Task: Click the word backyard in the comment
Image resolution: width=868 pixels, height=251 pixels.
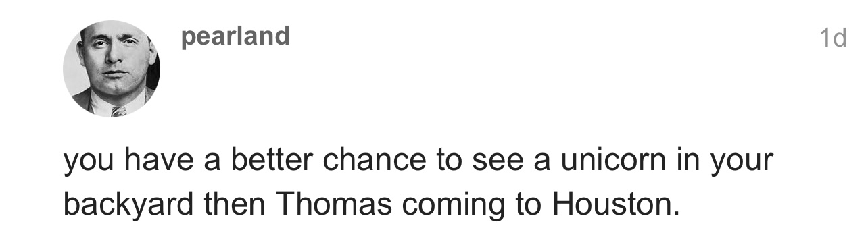Action: pyautogui.click(x=128, y=204)
